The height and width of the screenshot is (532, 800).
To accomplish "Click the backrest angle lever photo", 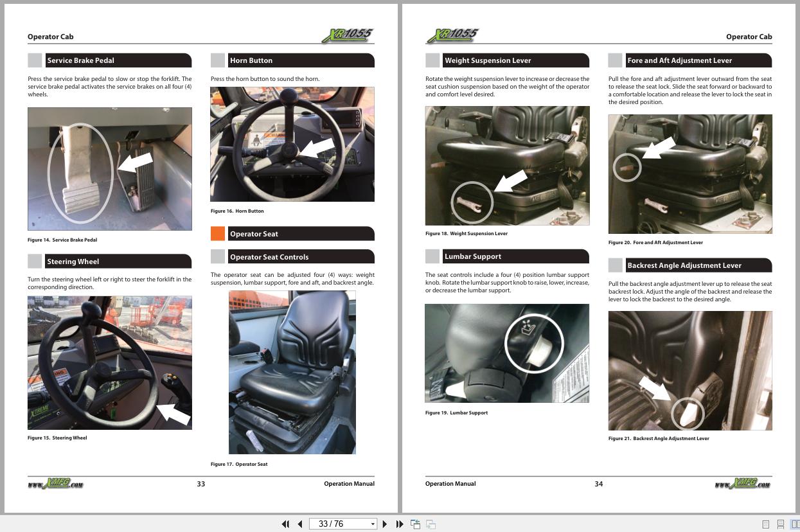I will [690, 371].
